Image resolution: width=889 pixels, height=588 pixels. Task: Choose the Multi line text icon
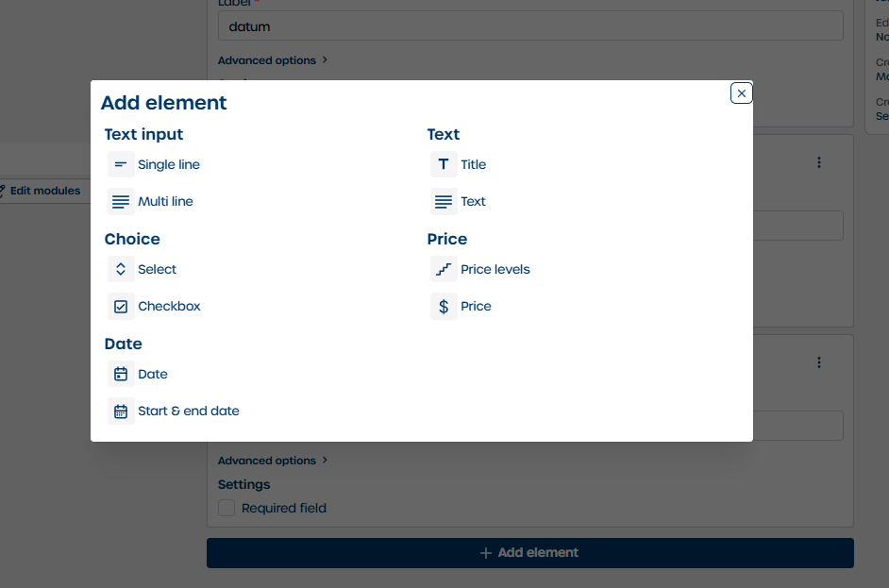[x=120, y=201]
